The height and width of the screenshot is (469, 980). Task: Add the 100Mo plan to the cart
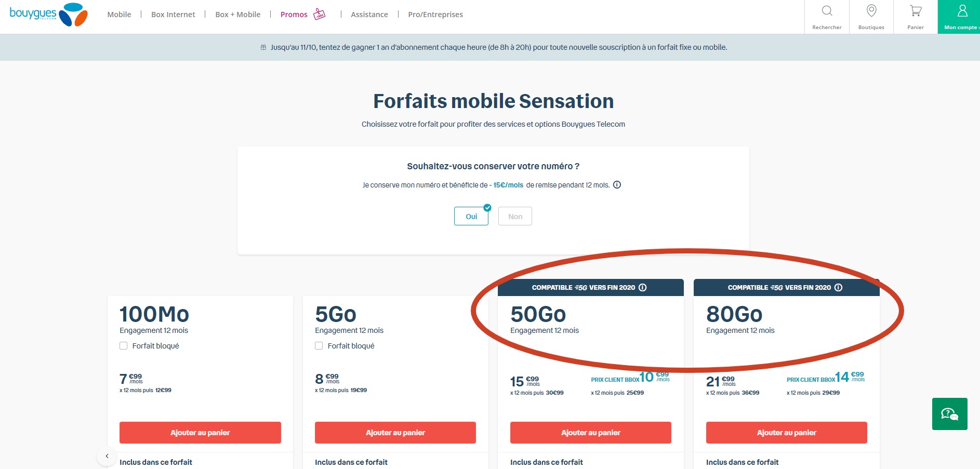pos(200,432)
